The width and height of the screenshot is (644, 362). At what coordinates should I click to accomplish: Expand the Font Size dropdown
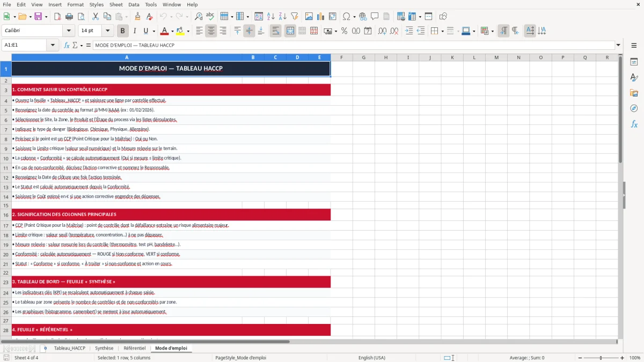tap(108, 31)
